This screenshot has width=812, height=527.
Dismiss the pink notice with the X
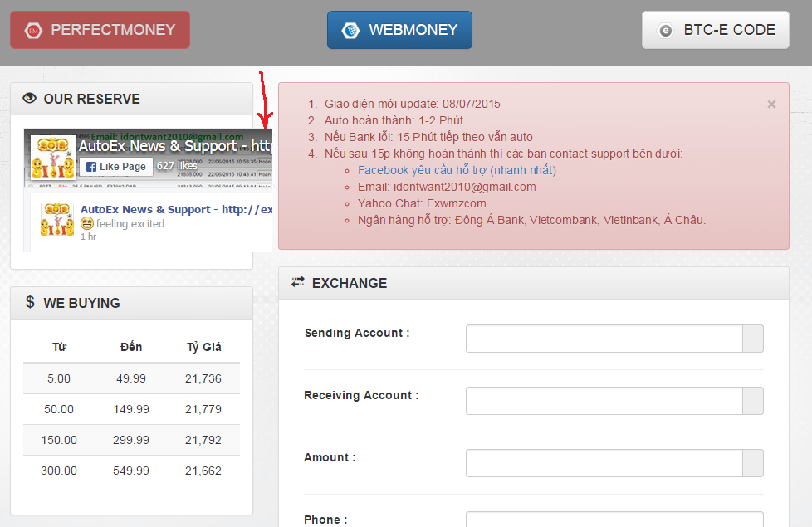(771, 104)
